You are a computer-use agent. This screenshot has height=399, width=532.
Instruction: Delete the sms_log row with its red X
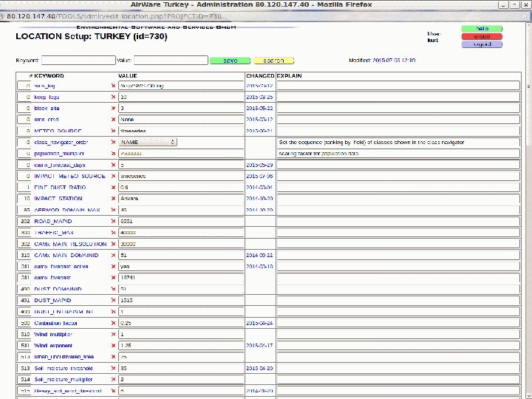click(113, 86)
